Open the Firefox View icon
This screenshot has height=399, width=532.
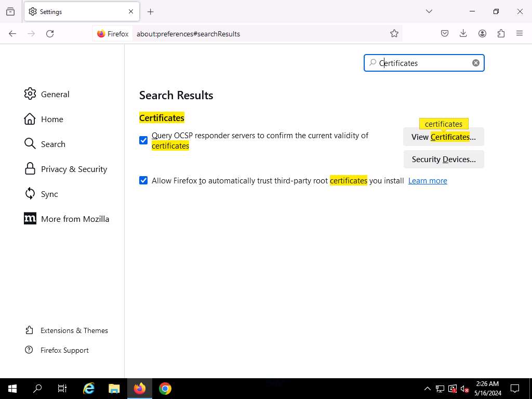(x=10, y=11)
